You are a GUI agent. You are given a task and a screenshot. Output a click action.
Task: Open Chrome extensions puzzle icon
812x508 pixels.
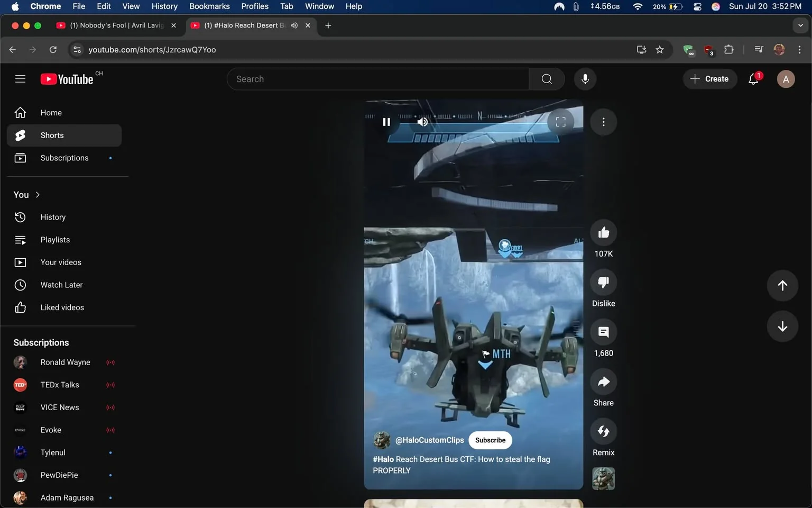[x=728, y=50]
